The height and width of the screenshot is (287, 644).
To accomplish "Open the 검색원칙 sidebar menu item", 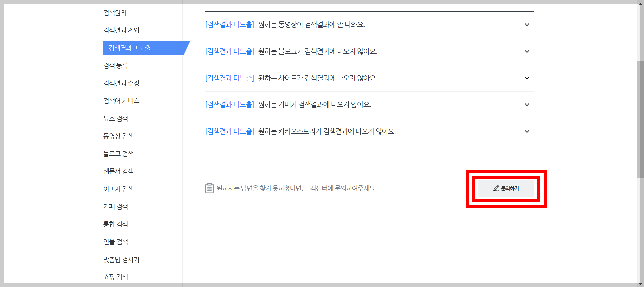I will (x=115, y=13).
